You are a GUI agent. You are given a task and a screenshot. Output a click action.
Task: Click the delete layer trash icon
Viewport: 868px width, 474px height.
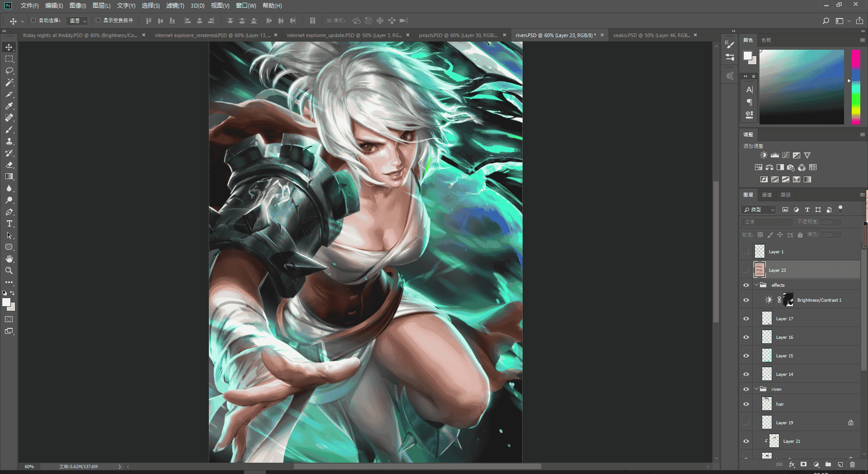pyautogui.click(x=852, y=465)
